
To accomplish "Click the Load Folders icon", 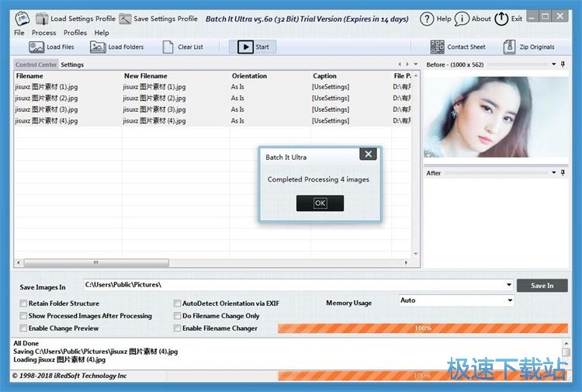I will [x=98, y=47].
